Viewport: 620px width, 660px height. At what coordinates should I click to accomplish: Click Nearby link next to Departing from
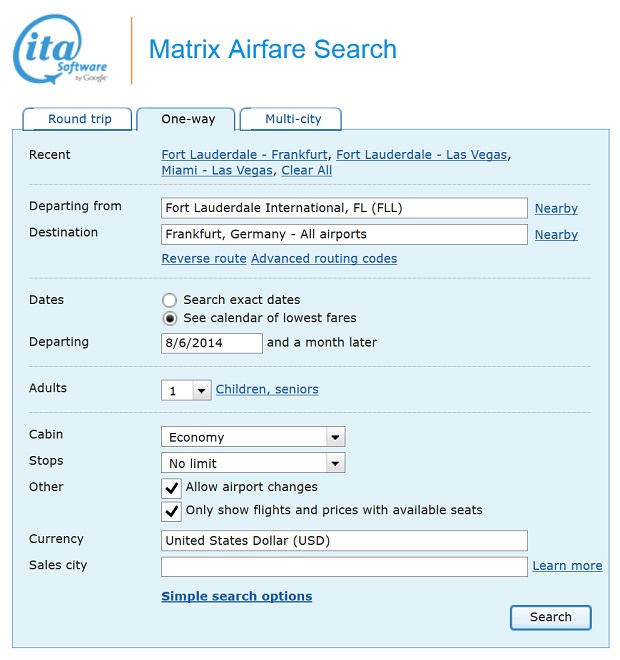tap(556, 208)
